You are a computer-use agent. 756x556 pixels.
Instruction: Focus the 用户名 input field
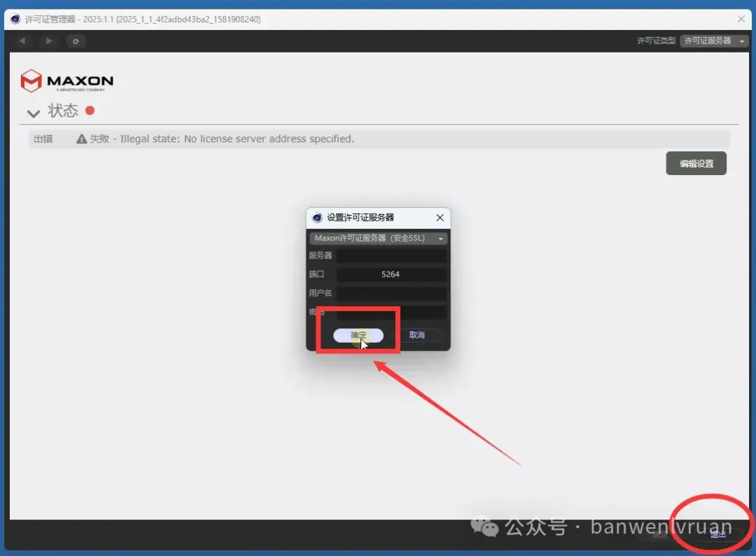pos(391,293)
